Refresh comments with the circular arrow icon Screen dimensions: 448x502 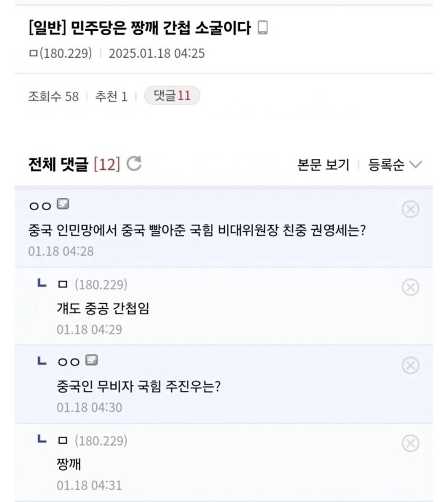(x=134, y=164)
